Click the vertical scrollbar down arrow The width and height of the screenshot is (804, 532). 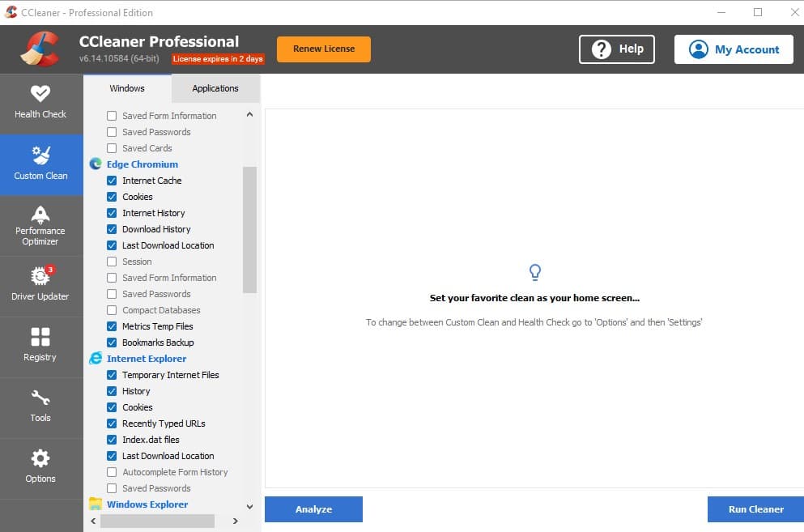click(x=249, y=507)
